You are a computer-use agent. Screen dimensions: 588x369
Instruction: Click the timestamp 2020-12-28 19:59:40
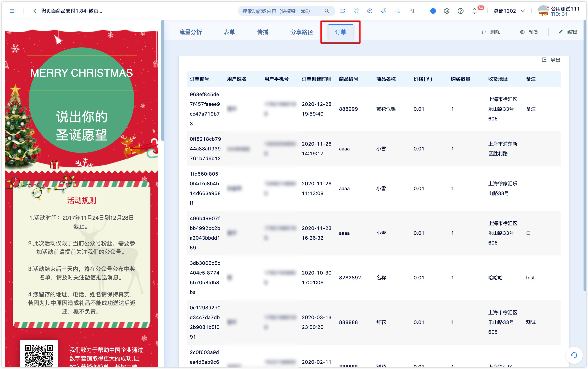click(x=317, y=109)
